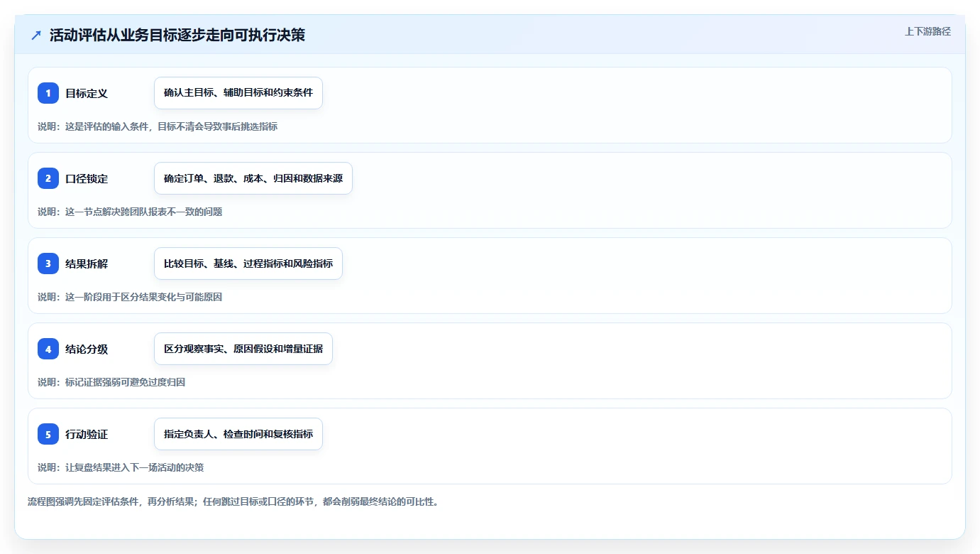Screen dimensions: 980x554
Task: Click the 区分观察事实、原因假设和增量证据 box
Action: tap(243, 349)
